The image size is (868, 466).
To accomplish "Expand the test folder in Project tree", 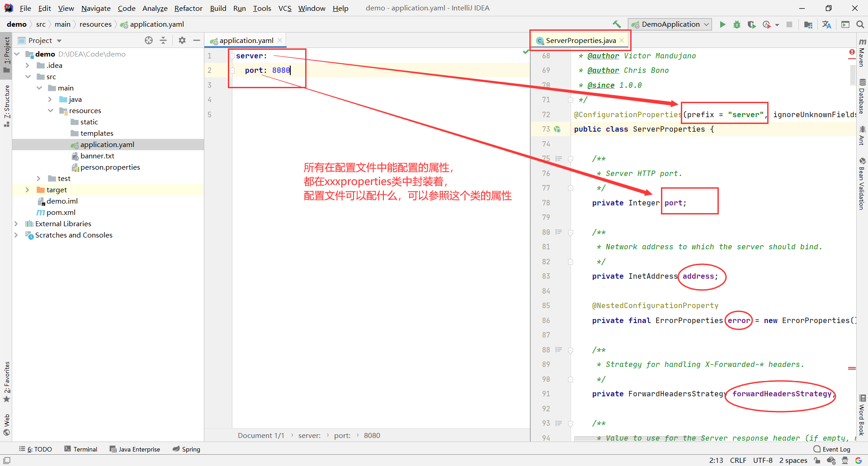I will [x=39, y=178].
